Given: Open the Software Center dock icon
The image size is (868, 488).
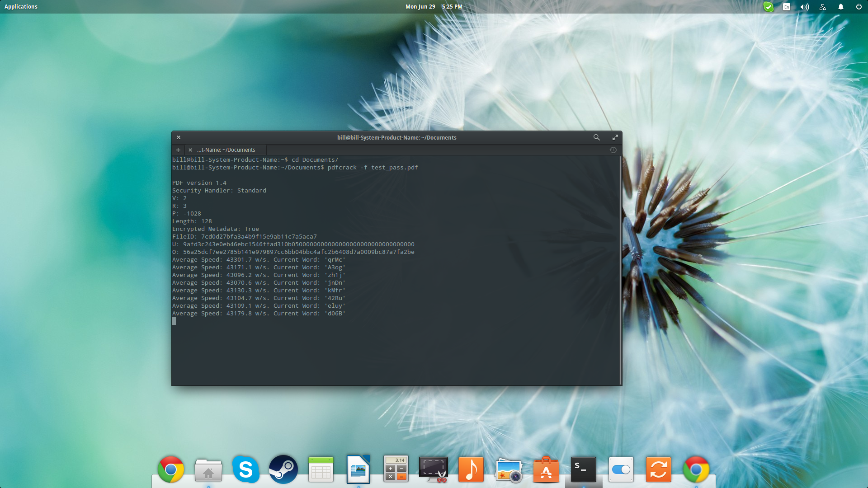Looking at the screenshot, I should pyautogui.click(x=546, y=469).
